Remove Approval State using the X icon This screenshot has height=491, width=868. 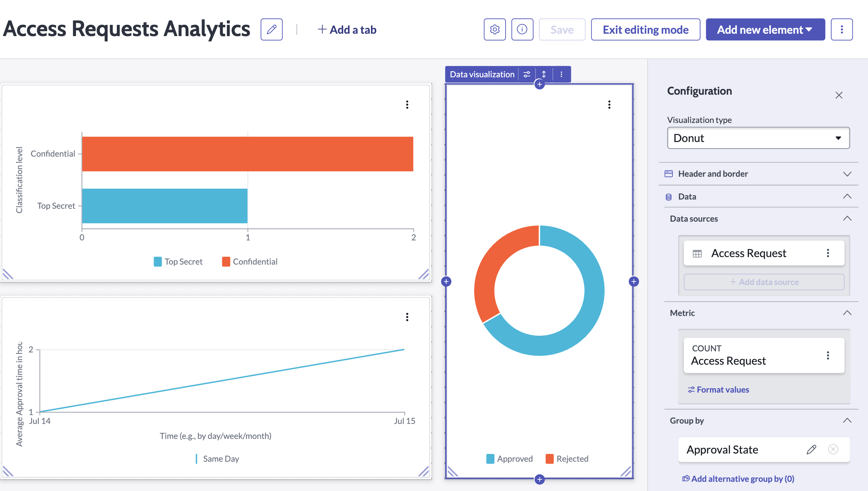[833, 449]
